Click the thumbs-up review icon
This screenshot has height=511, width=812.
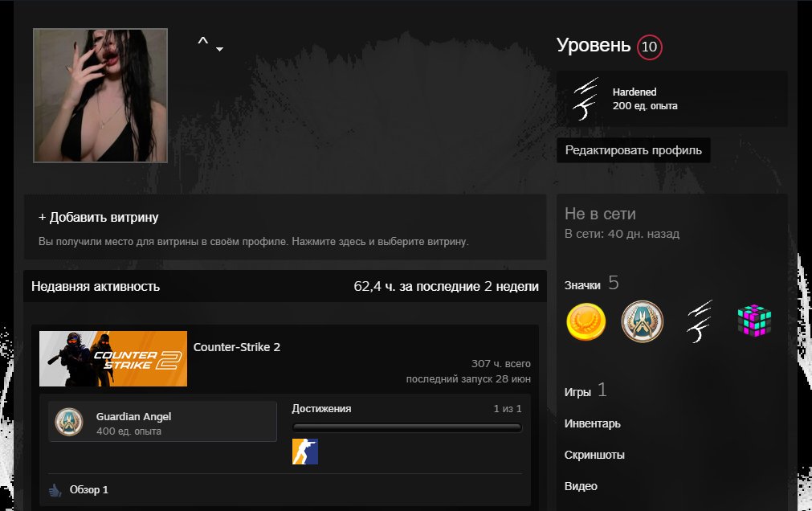tap(55, 490)
